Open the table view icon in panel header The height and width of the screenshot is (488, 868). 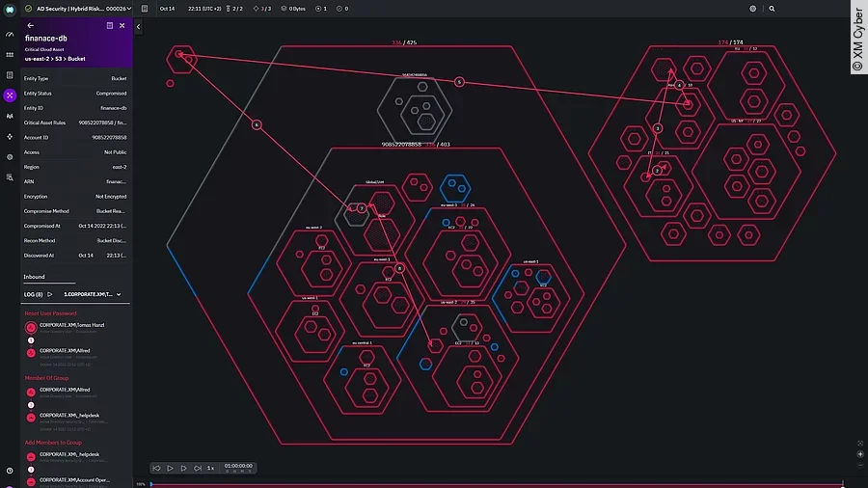tap(110, 26)
